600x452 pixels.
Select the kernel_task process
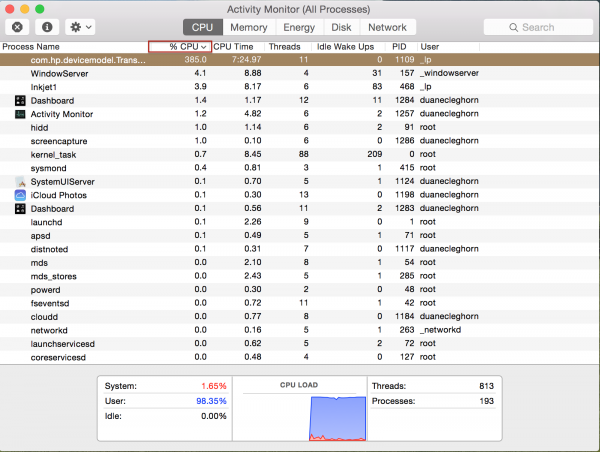[53, 155]
